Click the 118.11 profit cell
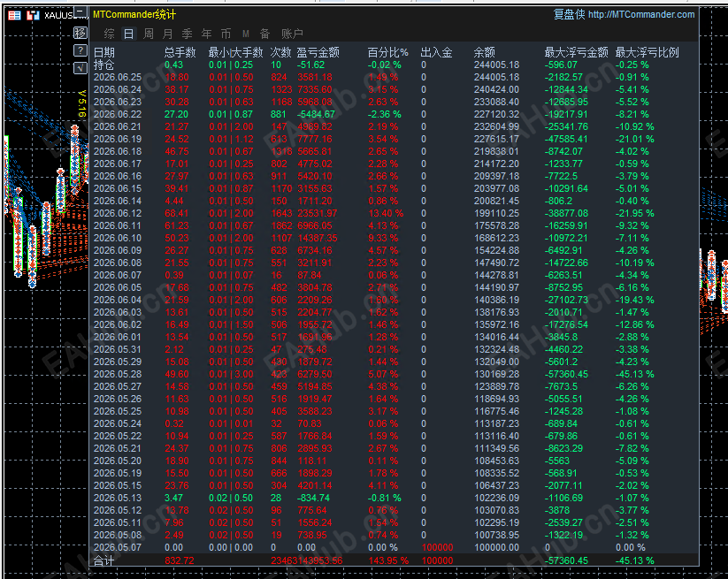 312,461
